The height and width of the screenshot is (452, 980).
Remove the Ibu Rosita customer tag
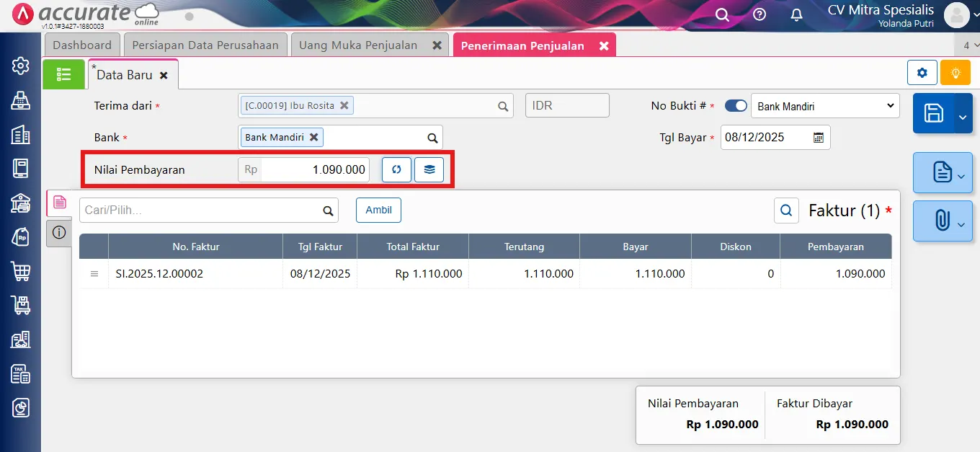pos(344,105)
